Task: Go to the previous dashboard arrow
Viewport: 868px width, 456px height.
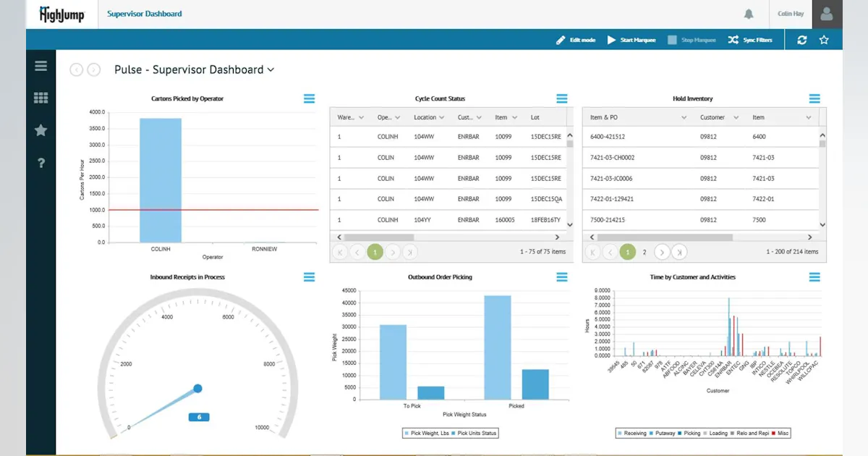Action: pos(76,69)
